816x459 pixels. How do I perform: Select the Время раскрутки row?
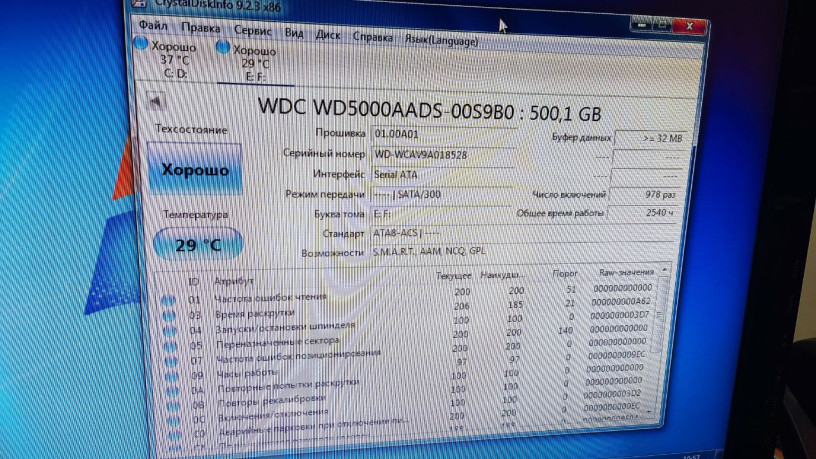pyautogui.click(x=409, y=309)
